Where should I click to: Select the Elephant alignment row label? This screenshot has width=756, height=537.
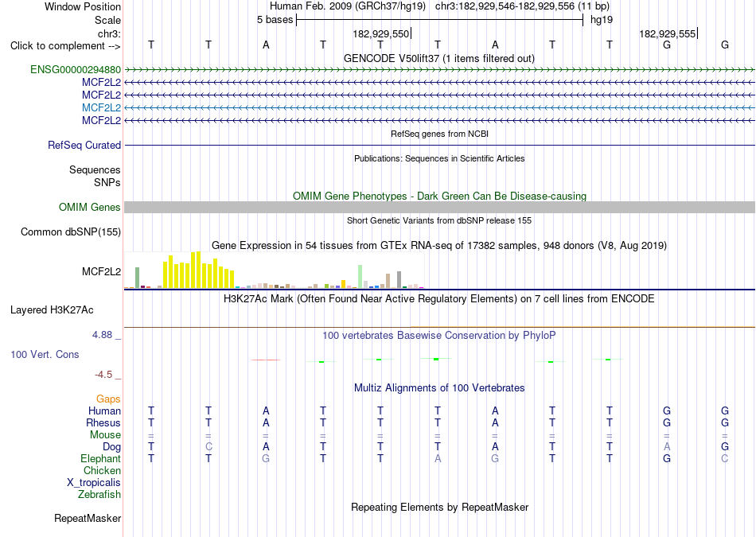[x=100, y=458]
